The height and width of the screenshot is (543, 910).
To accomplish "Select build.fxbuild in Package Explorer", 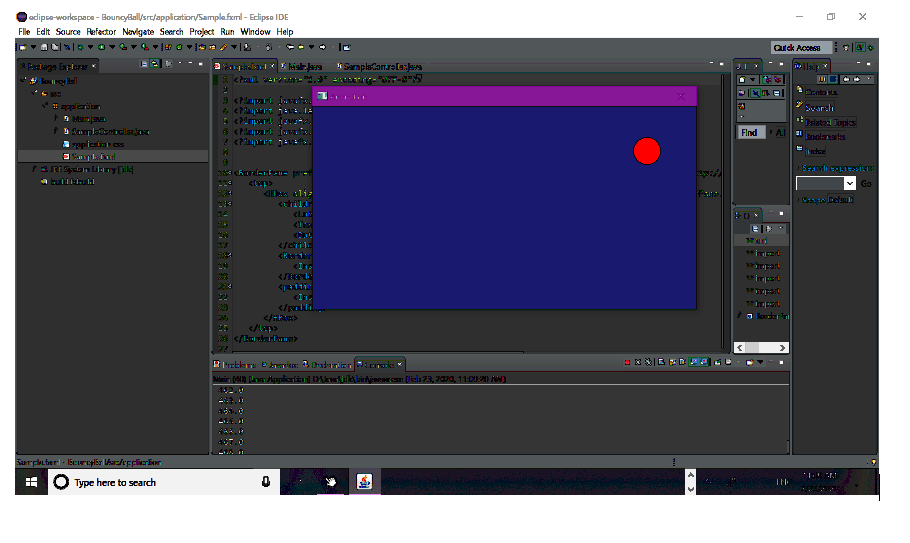I will pos(68,182).
